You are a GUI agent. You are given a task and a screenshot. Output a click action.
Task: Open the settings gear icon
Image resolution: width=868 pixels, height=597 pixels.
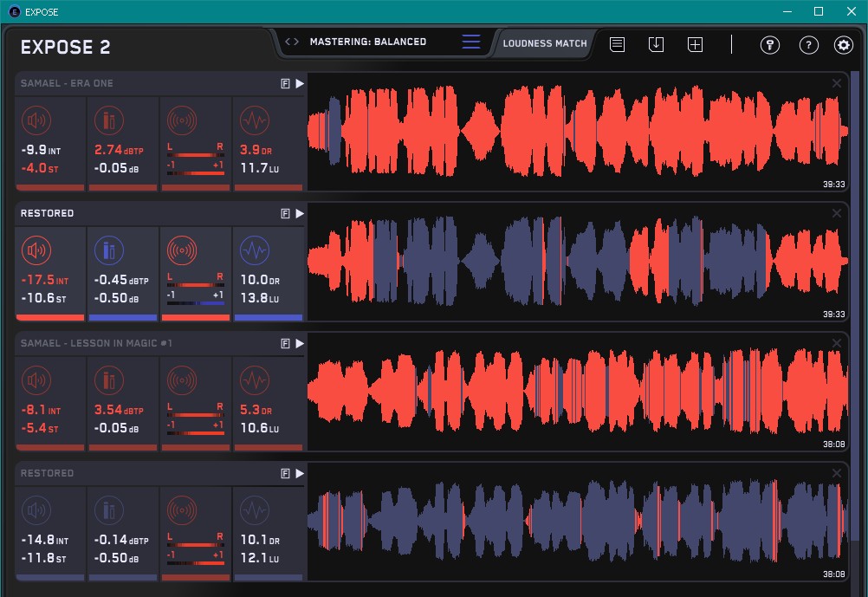[x=843, y=45]
